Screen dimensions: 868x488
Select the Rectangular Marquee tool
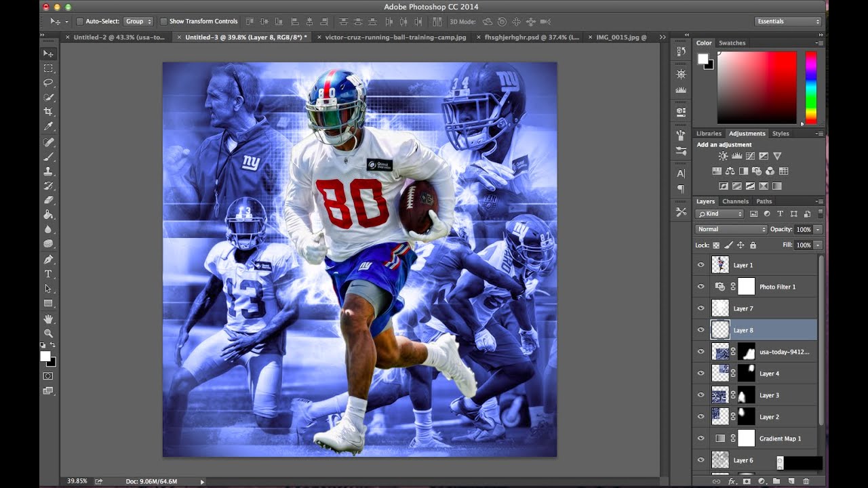point(48,68)
